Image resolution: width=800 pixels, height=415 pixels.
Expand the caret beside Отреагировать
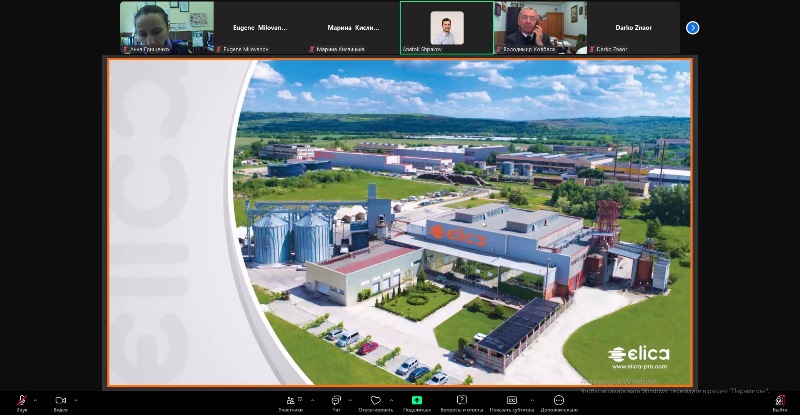pos(391,401)
